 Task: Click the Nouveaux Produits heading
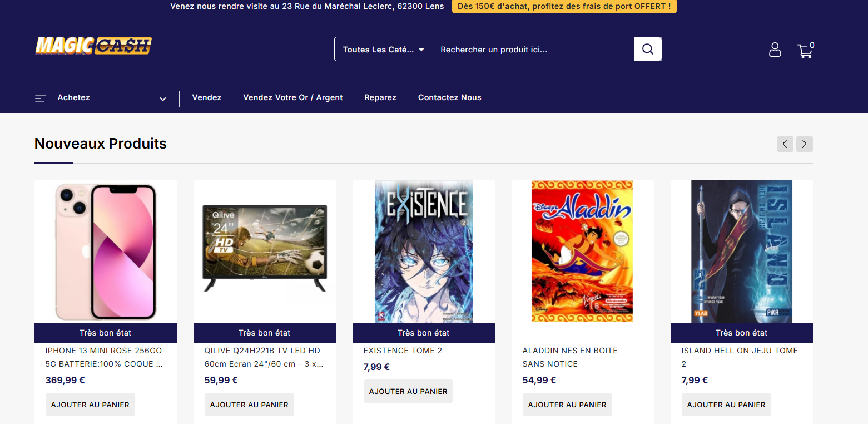[101, 144]
